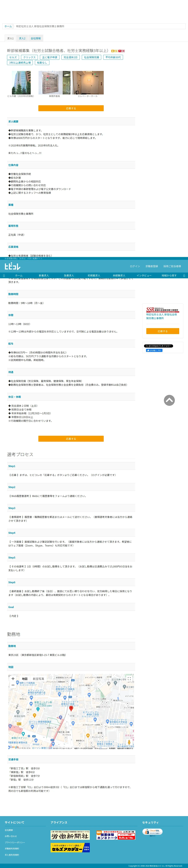The image size is (188, 868).
Task: Open 未経験求人 in the navigation bar
Action: coord(119,275)
